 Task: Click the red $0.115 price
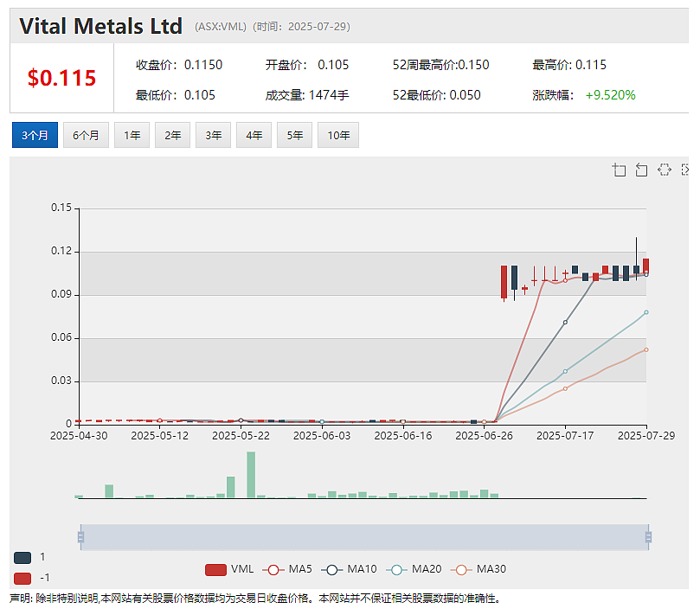tap(61, 78)
